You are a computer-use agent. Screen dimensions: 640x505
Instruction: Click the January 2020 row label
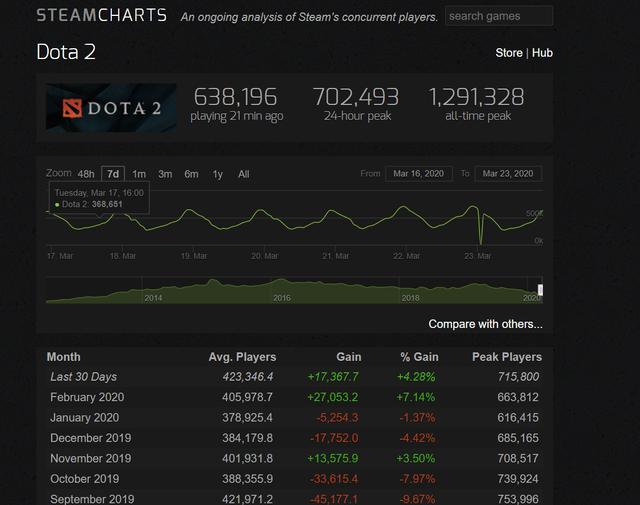[x=84, y=418]
